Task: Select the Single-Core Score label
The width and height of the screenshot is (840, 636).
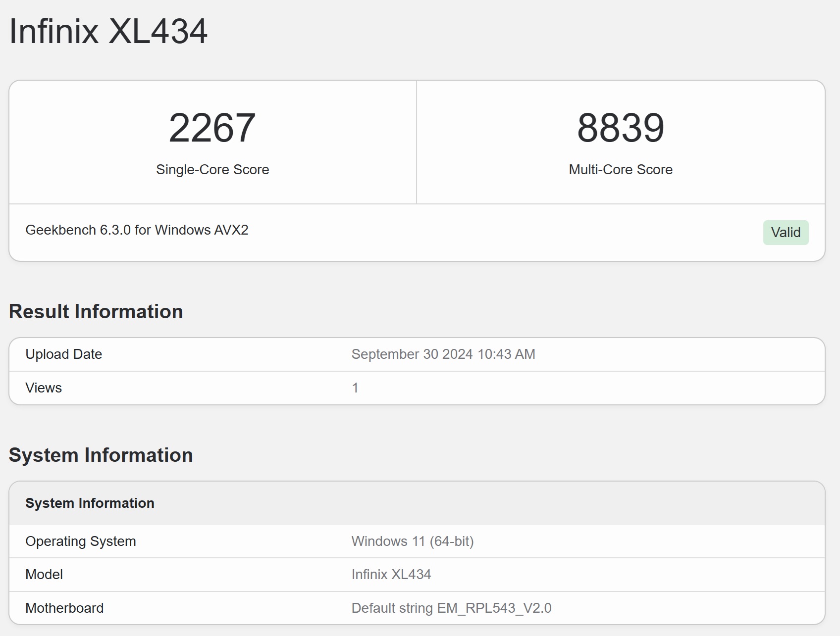Action: [212, 170]
